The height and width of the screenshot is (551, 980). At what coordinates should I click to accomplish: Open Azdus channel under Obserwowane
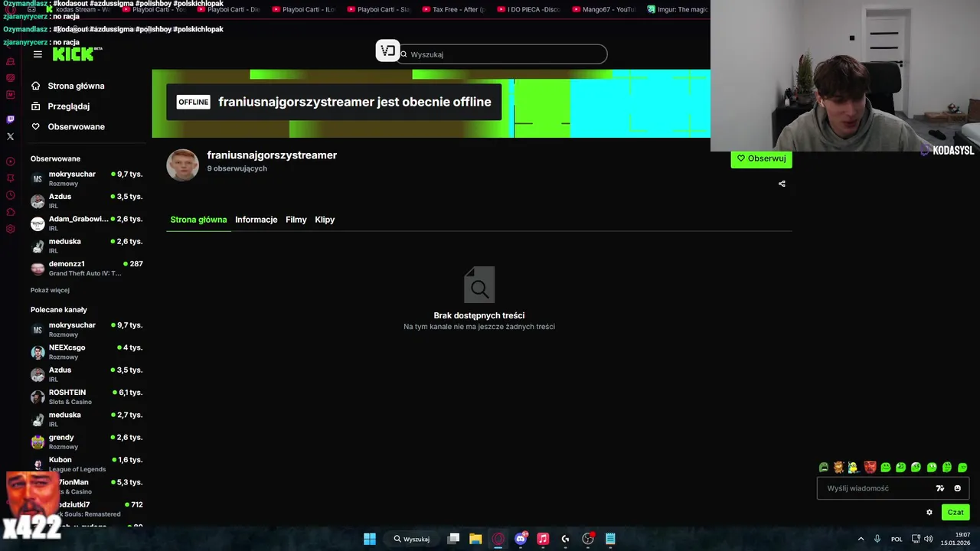[x=87, y=201]
